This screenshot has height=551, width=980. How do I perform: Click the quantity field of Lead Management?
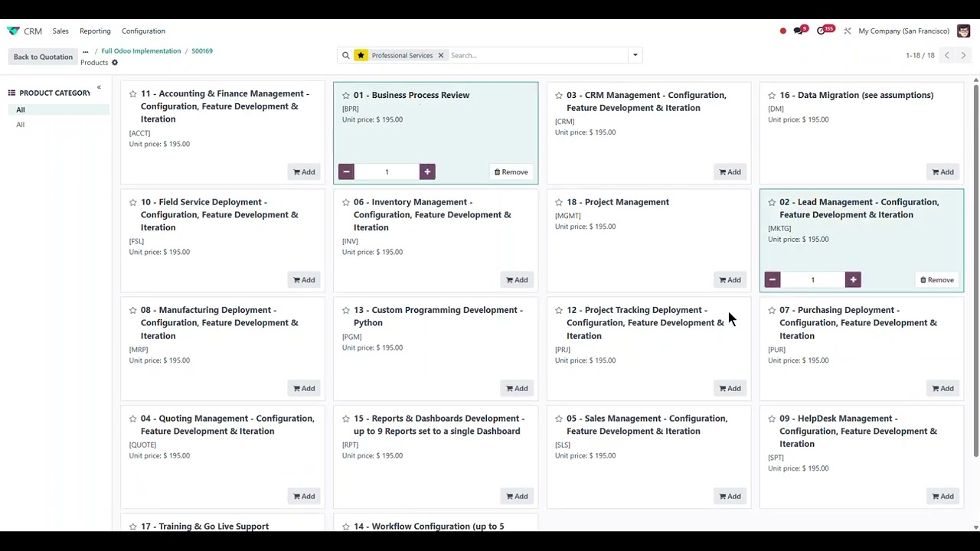(x=812, y=280)
